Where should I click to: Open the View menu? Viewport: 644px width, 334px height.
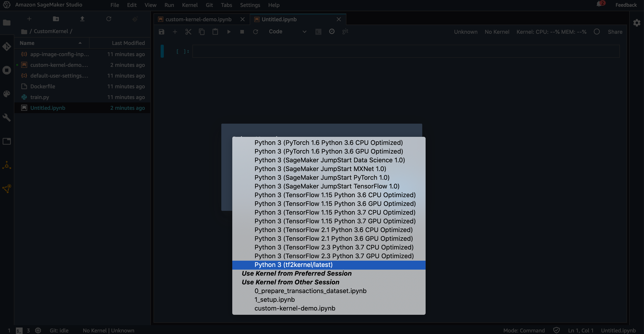(x=151, y=5)
